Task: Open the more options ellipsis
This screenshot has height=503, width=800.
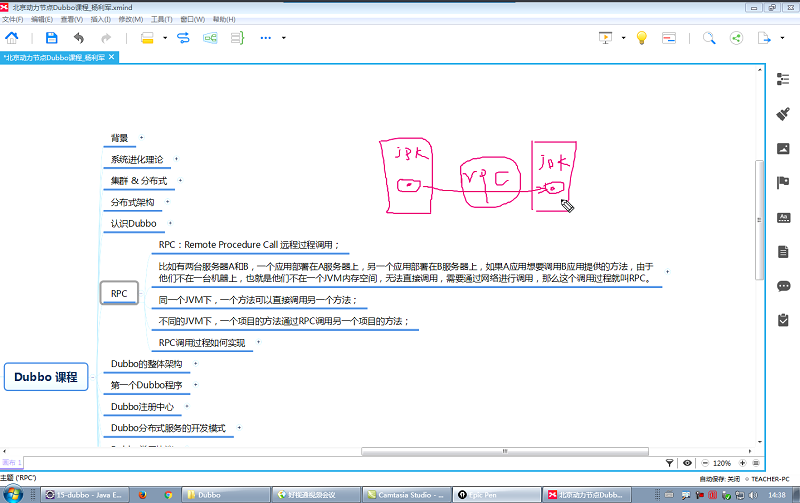Action: coord(266,38)
